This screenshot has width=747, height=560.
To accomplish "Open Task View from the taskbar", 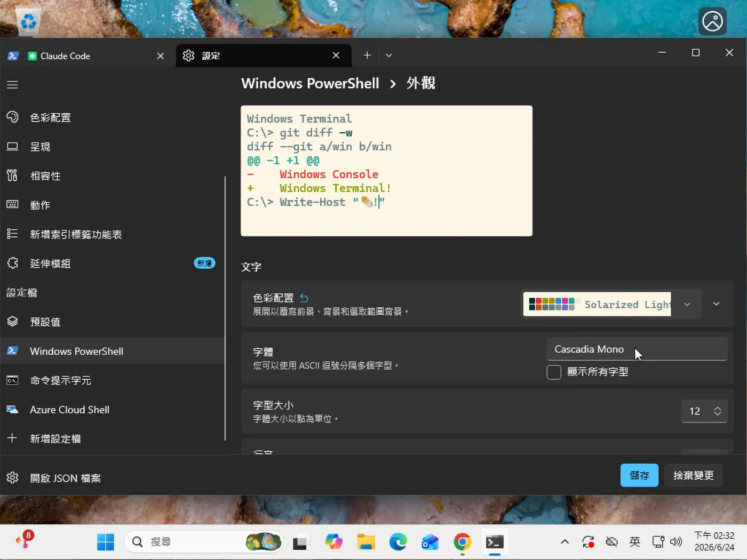I will tap(301, 542).
